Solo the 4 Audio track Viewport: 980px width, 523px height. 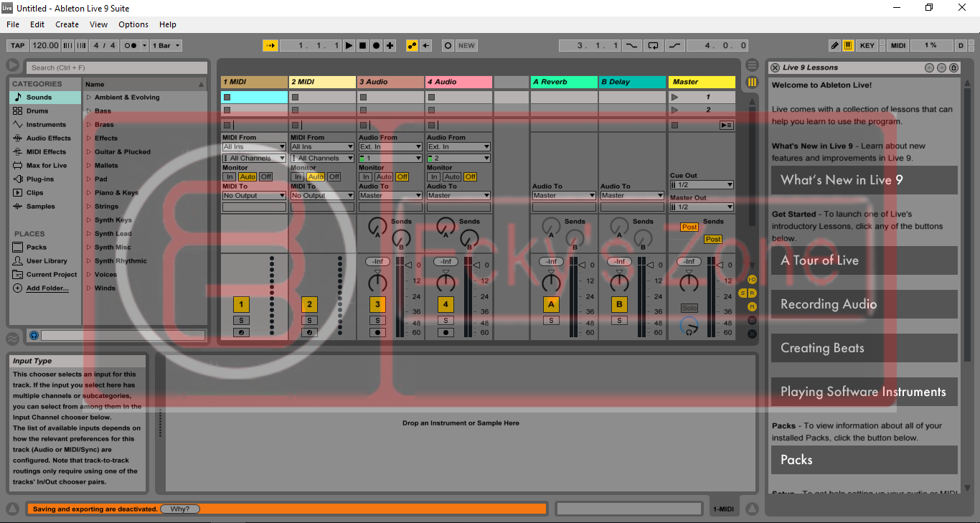(445, 320)
